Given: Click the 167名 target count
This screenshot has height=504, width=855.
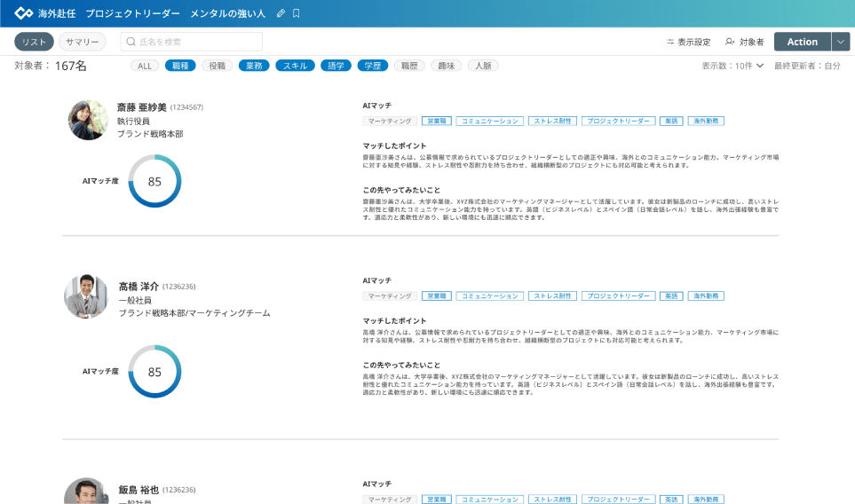Looking at the screenshot, I should (x=71, y=66).
